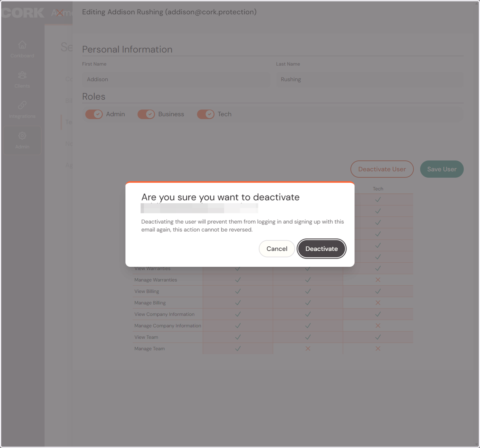Click the View Billing row label
Image resolution: width=480 pixels, height=448 pixels.
point(147,291)
